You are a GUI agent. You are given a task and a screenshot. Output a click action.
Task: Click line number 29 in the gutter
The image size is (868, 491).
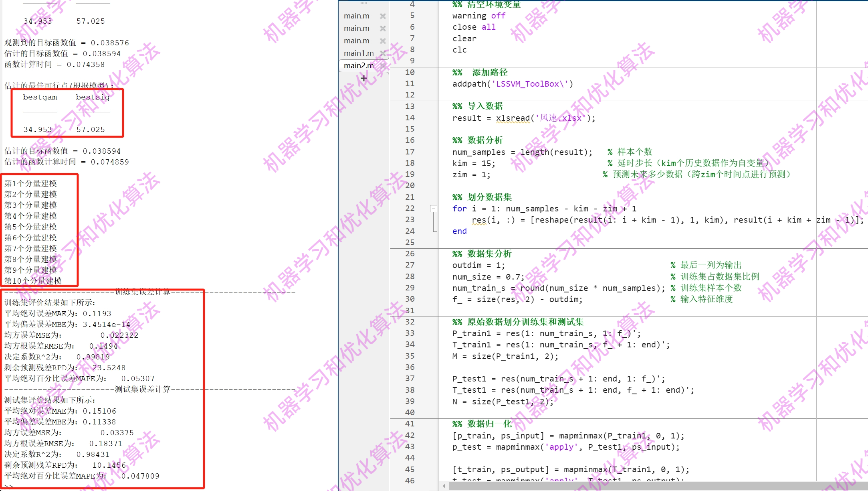pos(410,288)
